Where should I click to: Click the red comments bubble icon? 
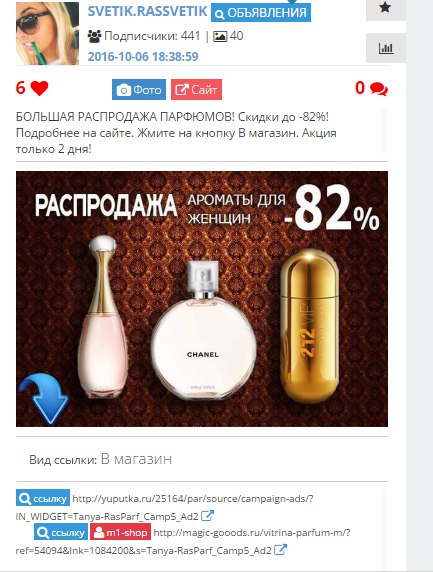coord(379,89)
